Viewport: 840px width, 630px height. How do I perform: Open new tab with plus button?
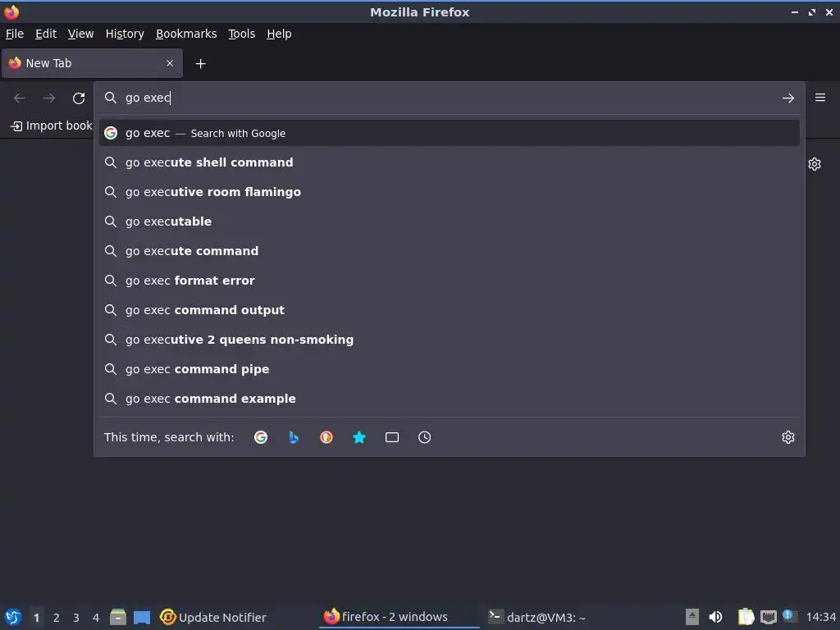click(x=200, y=64)
